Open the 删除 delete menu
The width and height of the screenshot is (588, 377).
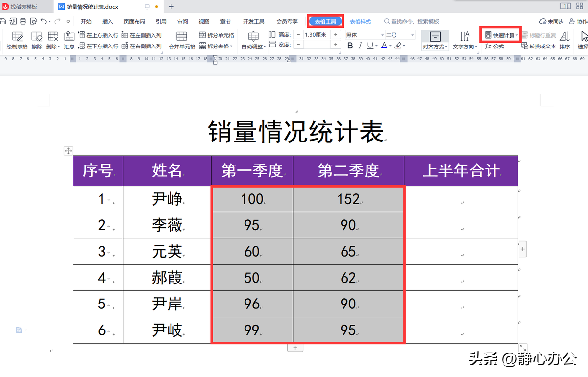pyautogui.click(x=53, y=41)
